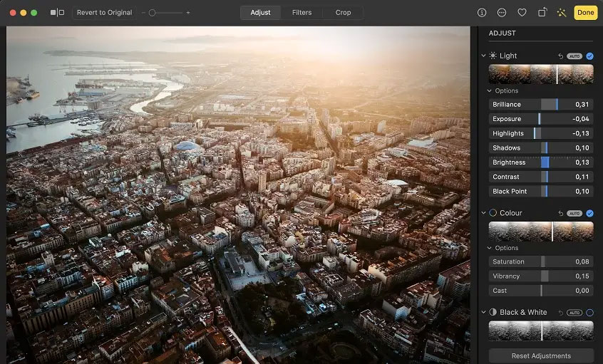Rotate the photo using the rotate icon

pyautogui.click(x=542, y=13)
